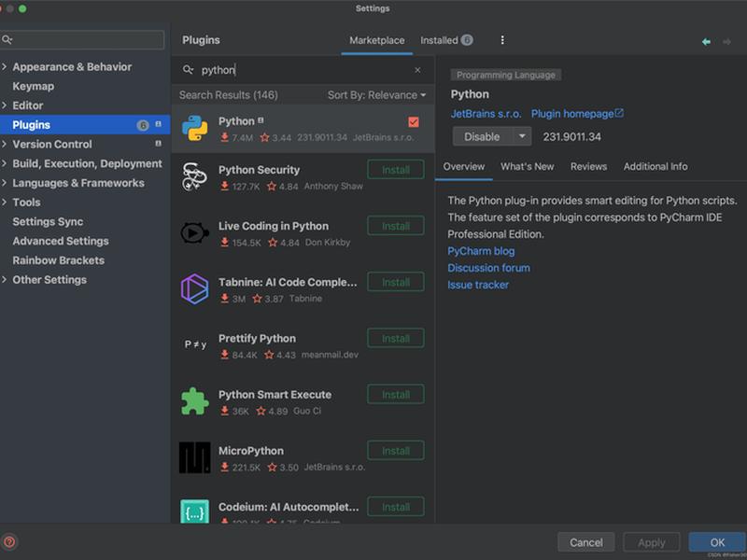Click the Live Coding in Python icon
This screenshot has width=747, height=560.
pyautogui.click(x=194, y=232)
